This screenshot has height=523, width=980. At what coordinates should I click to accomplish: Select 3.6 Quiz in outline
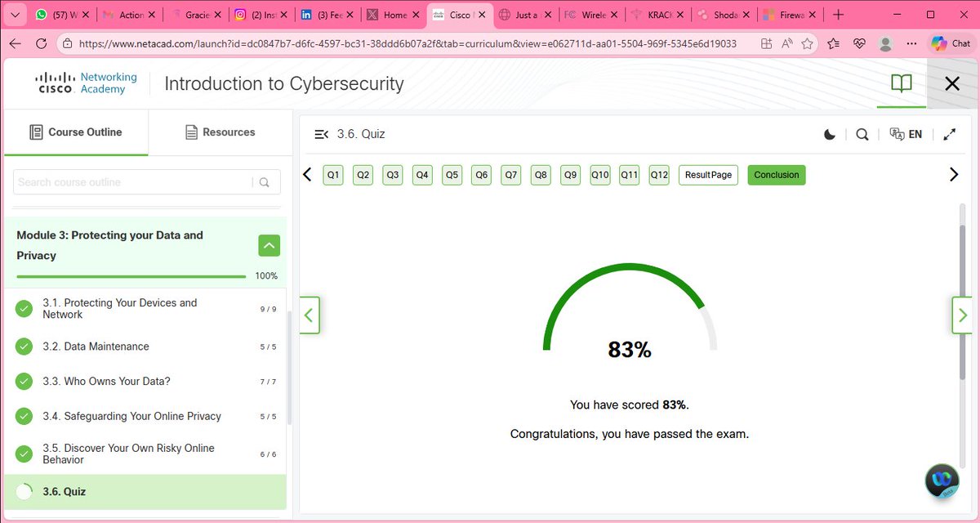[x=146, y=492]
